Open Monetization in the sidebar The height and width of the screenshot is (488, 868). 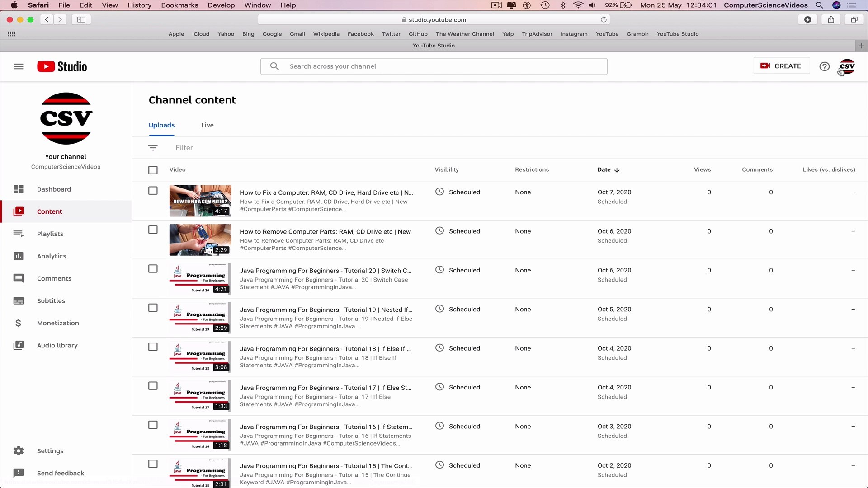pos(58,323)
